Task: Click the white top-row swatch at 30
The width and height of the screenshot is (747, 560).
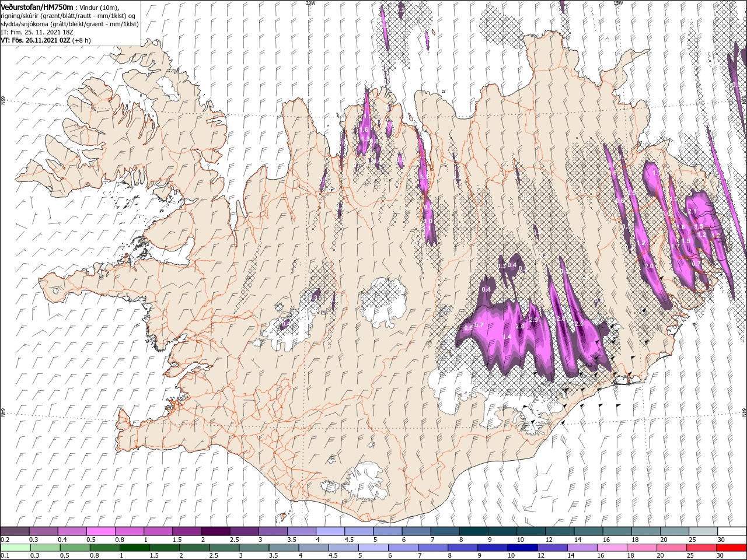Action: coord(731,531)
